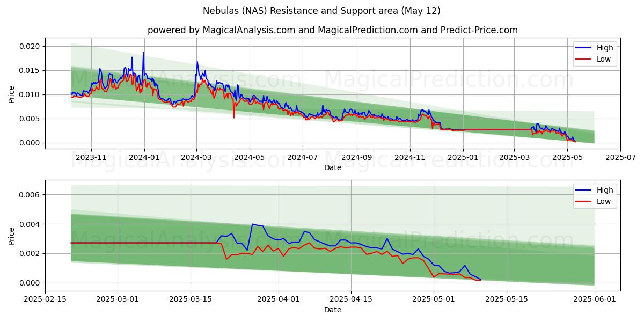This screenshot has height=322, width=644.
Task: Click the "2025-06-01" date tick label
Action: (594, 299)
